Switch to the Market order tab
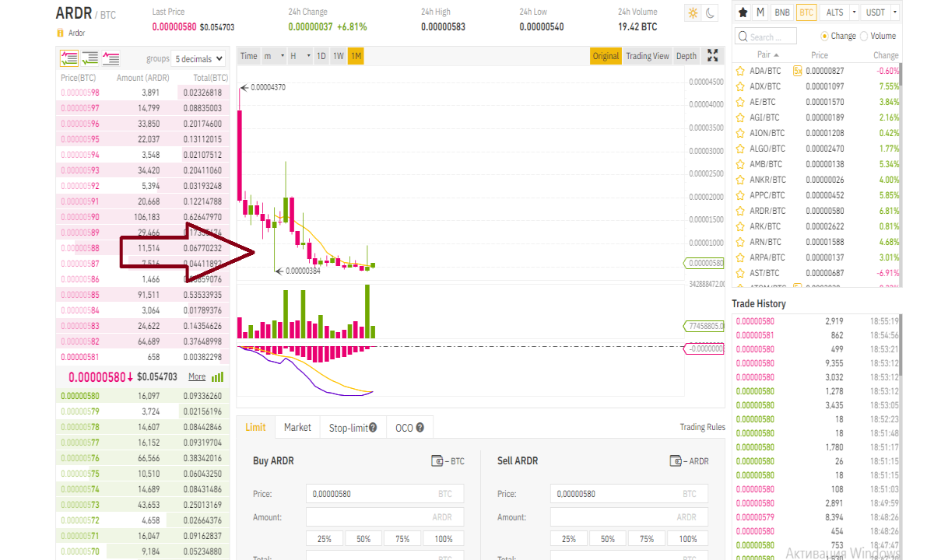Viewport: 934px width, 560px height. pos(297,427)
